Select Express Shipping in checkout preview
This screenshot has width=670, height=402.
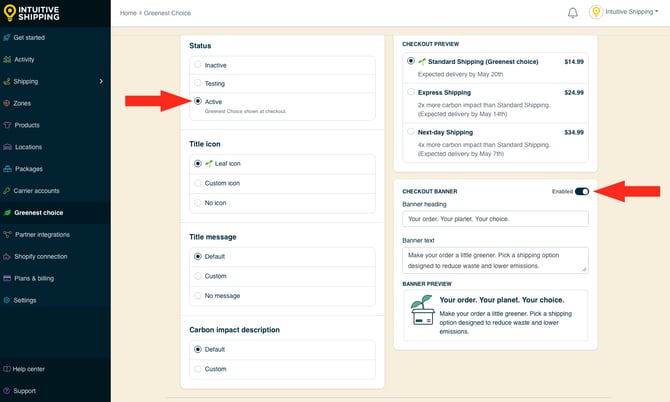[411, 92]
